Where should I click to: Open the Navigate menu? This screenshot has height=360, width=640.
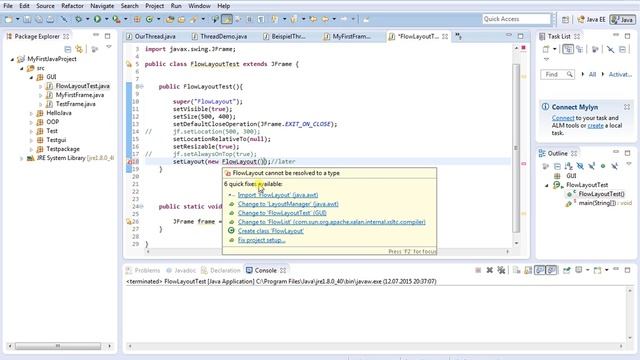[x=102, y=6]
